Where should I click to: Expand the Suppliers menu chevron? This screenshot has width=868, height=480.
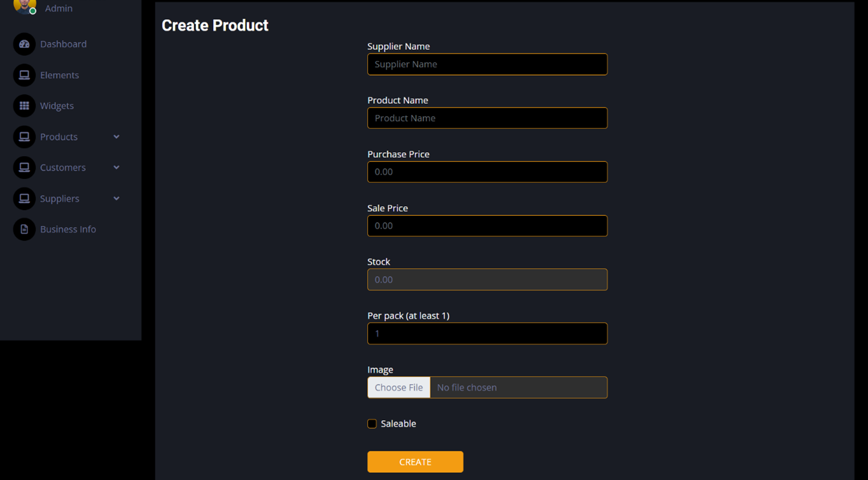116,199
